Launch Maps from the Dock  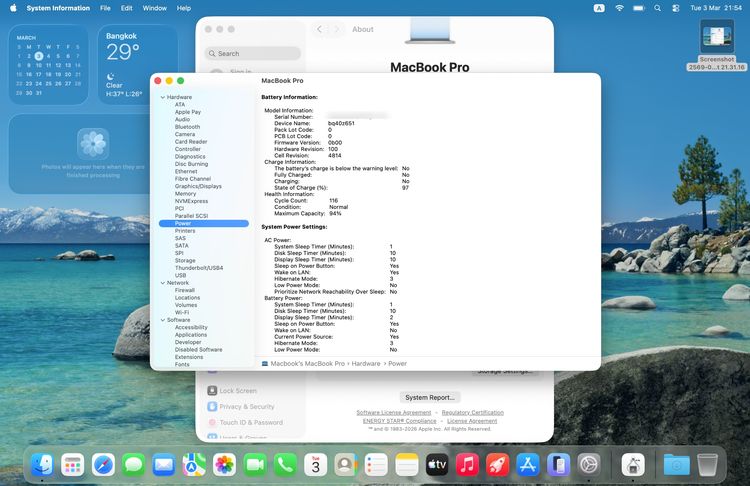click(x=194, y=464)
